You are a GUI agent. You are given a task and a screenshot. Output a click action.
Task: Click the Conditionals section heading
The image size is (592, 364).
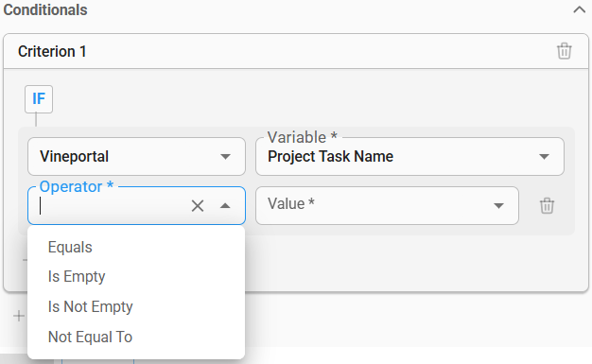(x=45, y=9)
